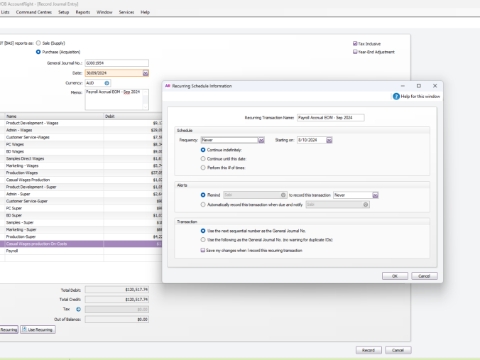Open the Lists menu
This screenshot has width=480, height=360.
click(5, 12)
